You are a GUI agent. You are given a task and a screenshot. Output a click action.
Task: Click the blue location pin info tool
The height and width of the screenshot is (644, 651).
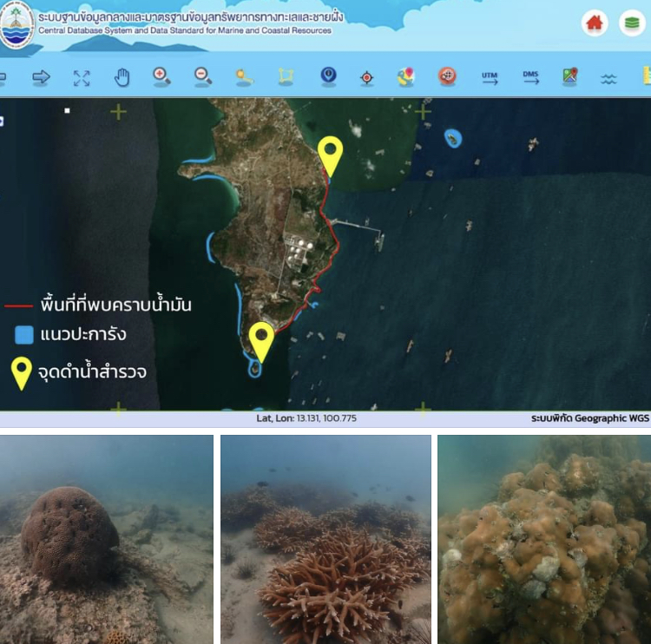[x=328, y=76]
